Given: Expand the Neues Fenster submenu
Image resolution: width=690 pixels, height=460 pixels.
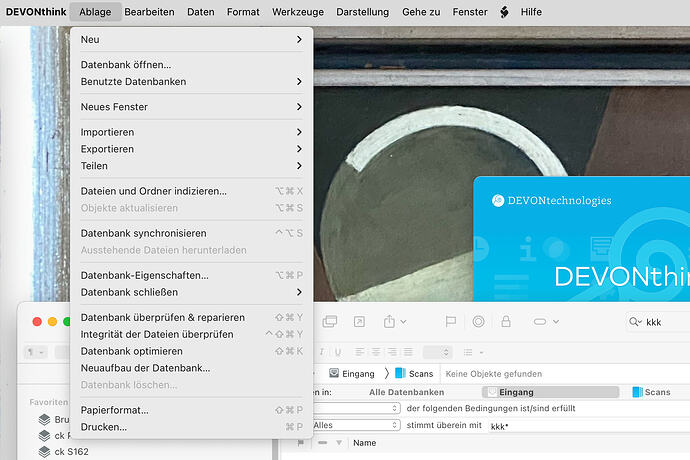Looking at the screenshot, I should (191, 107).
